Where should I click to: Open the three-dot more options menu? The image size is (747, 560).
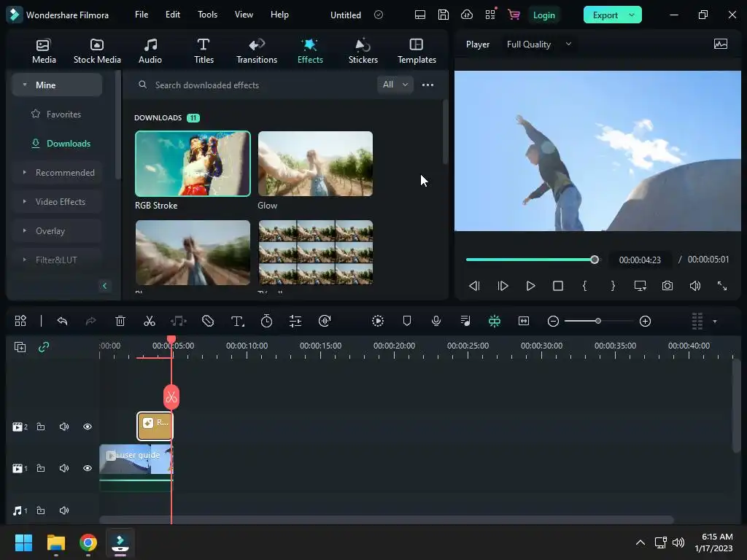pos(427,85)
